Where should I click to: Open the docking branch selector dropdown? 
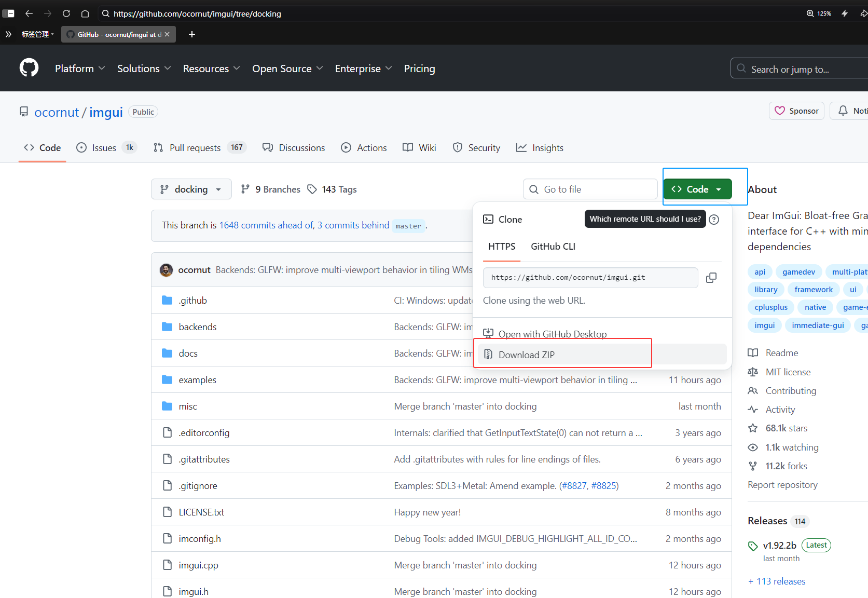coord(191,189)
